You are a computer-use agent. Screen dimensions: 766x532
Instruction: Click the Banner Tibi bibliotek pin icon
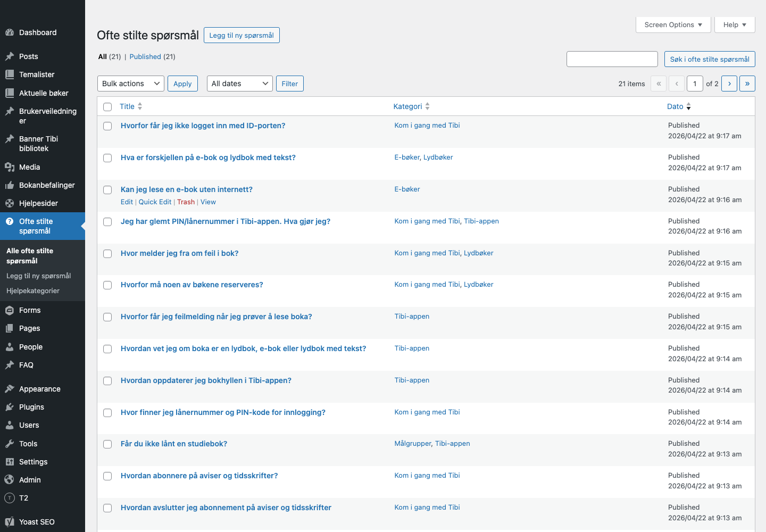coord(10,139)
